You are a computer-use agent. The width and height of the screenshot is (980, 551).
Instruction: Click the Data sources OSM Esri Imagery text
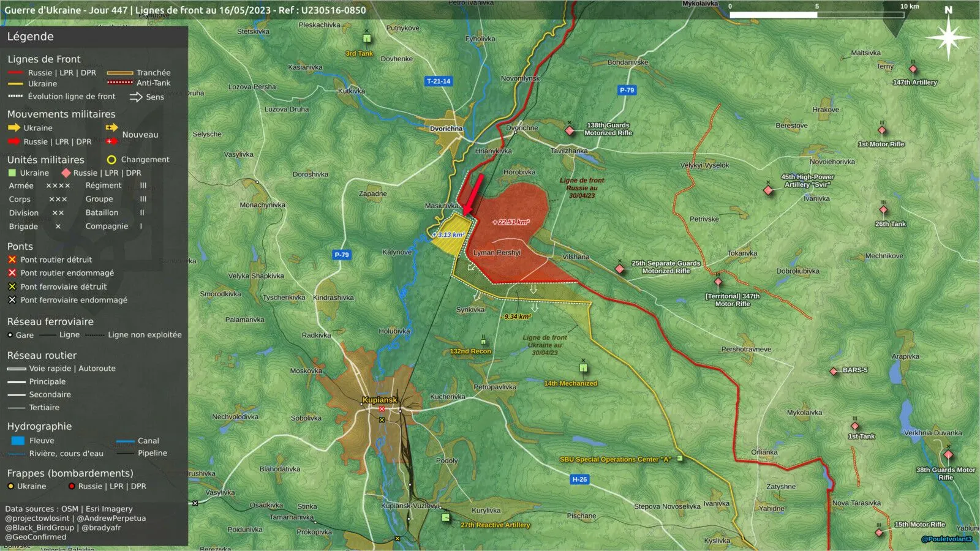[69, 509]
